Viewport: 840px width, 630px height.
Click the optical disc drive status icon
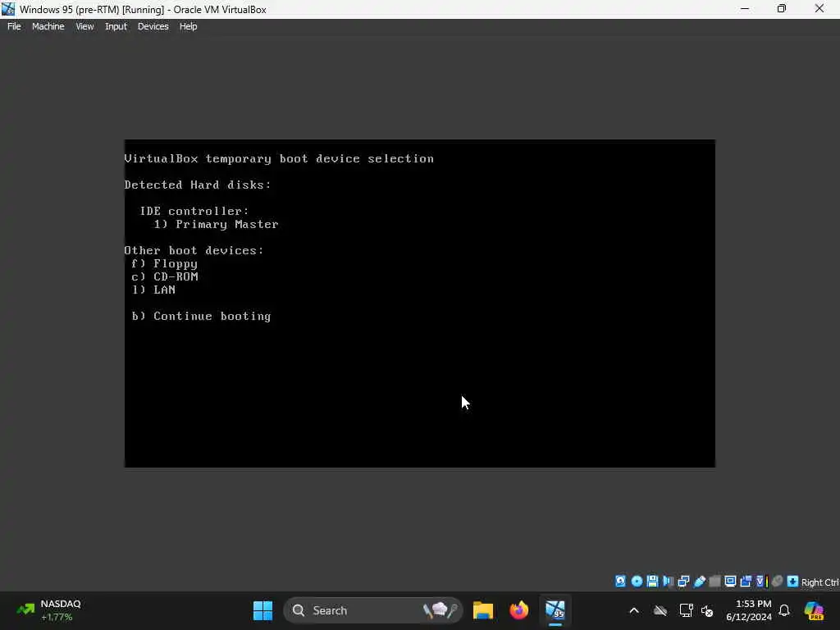click(637, 582)
